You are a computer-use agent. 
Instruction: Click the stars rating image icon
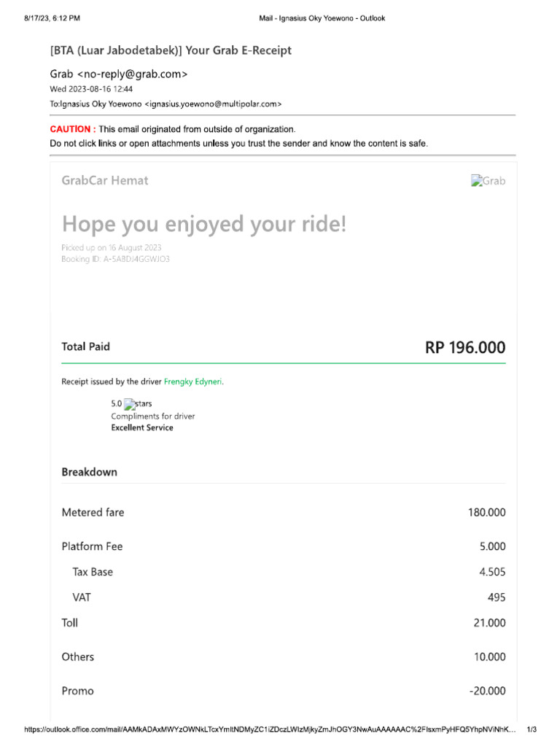tap(138, 403)
